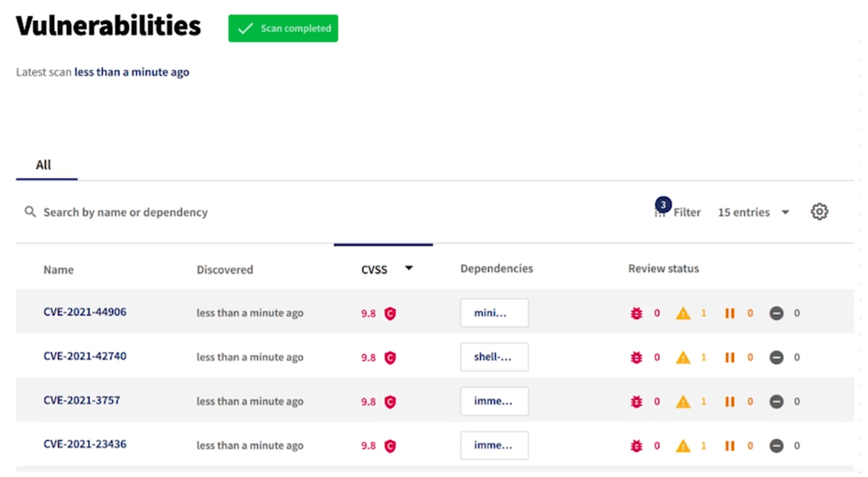The width and height of the screenshot is (868, 477).
Task: Click gray minus circle for CVE-2021-23436
Action: click(x=776, y=446)
